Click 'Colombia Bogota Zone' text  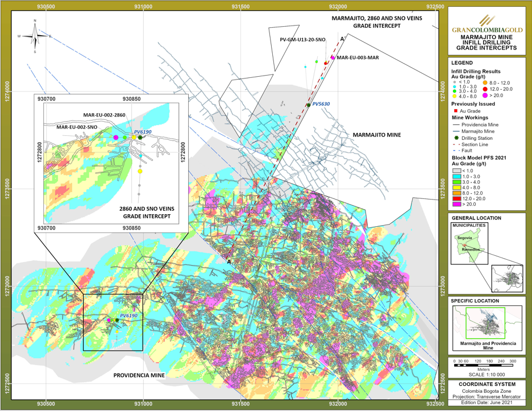[x=487, y=391]
